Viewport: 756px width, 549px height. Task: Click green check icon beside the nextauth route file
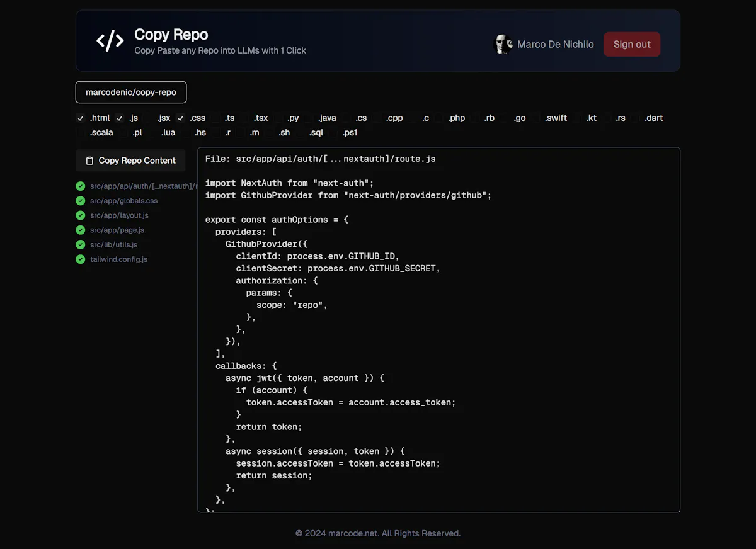[x=80, y=186]
